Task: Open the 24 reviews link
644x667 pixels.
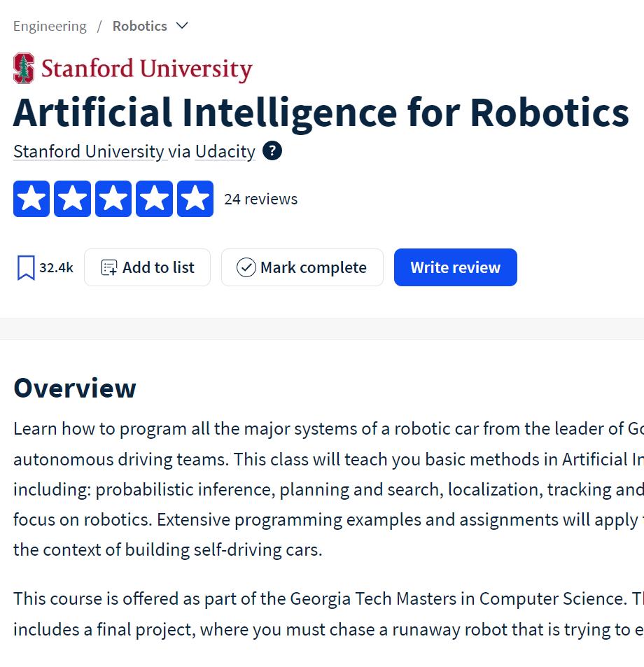Action: click(x=260, y=199)
